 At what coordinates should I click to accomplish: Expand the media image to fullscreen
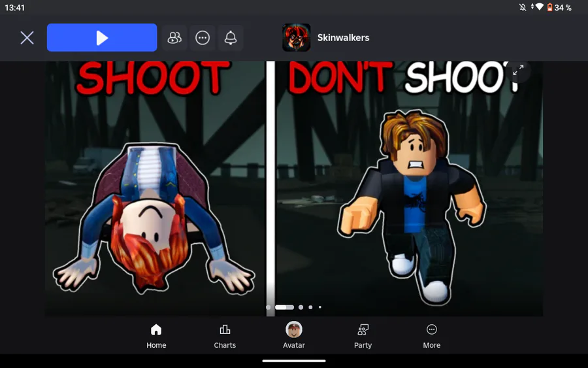click(x=518, y=70)
